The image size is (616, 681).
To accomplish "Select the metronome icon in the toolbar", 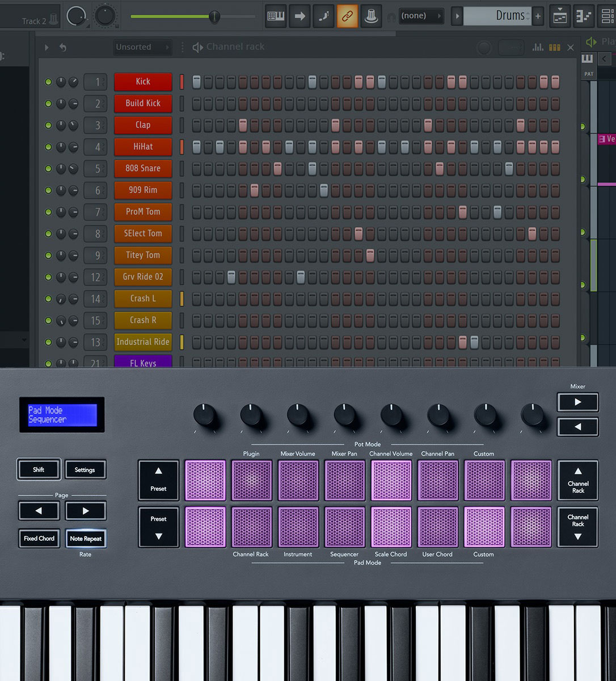I will 371,15.
